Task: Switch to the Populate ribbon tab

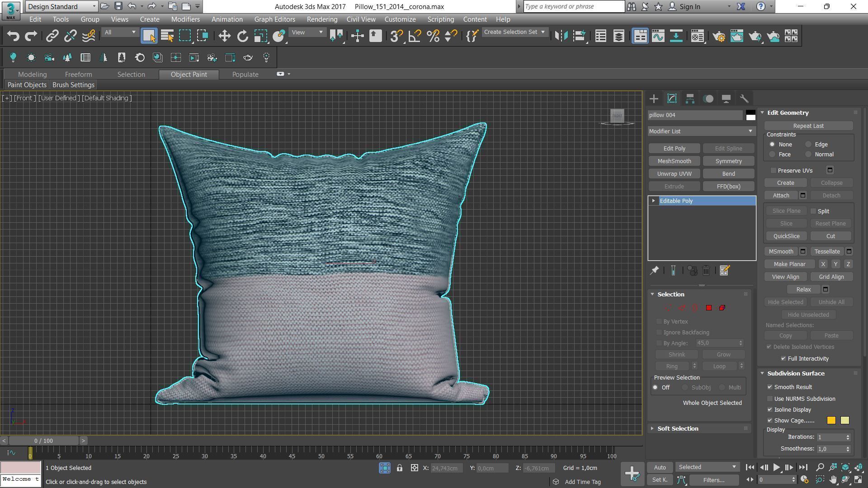Action: pos(245,75)
